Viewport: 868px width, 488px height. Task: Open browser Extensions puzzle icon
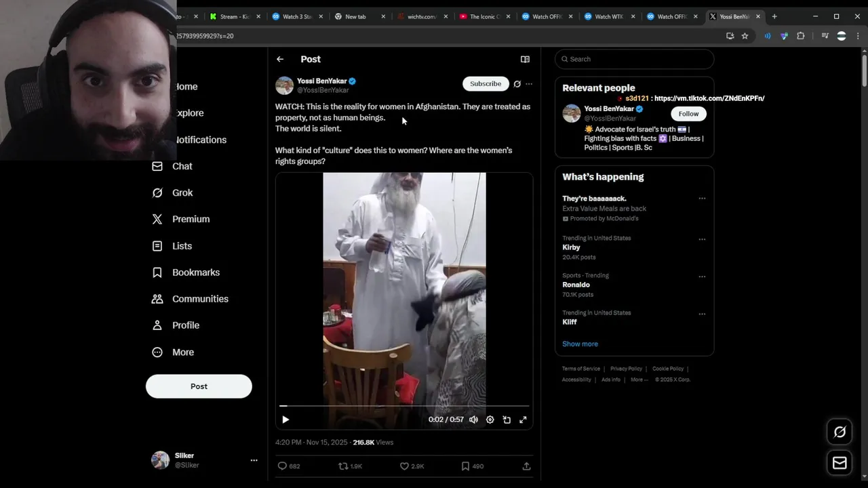coord(801,36)
